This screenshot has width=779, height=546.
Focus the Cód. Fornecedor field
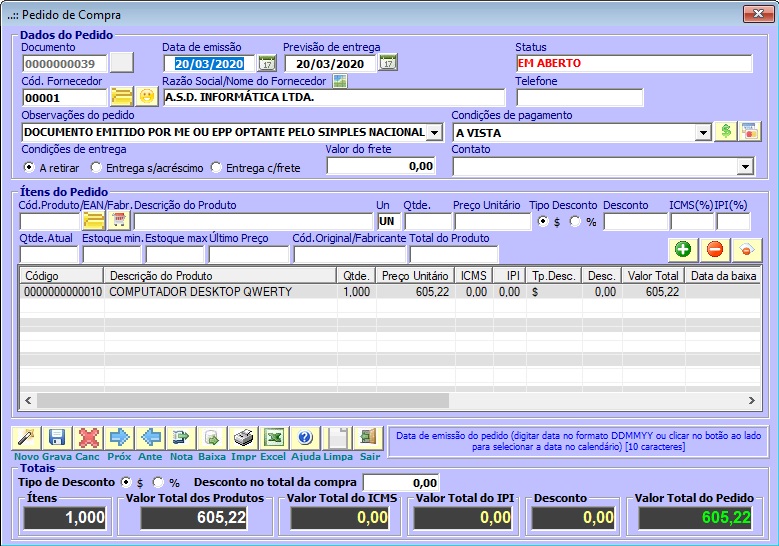point(65,97)
